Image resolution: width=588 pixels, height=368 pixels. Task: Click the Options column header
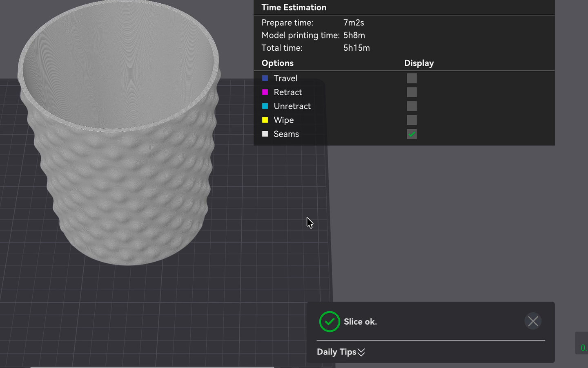[x=278, y=63]
